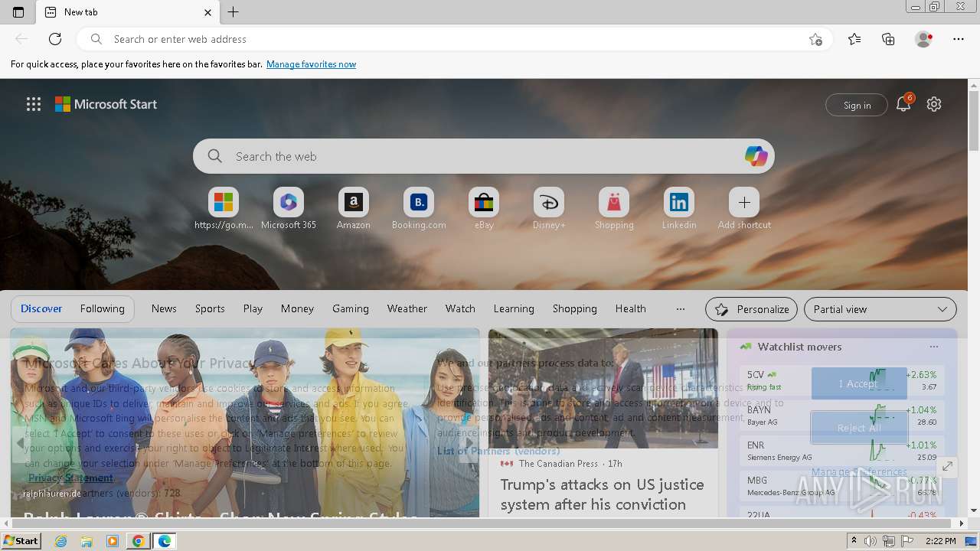Open Manage Preferences link
The height and width of the screenshot is (551, 980).
click(x=859, y=471)
